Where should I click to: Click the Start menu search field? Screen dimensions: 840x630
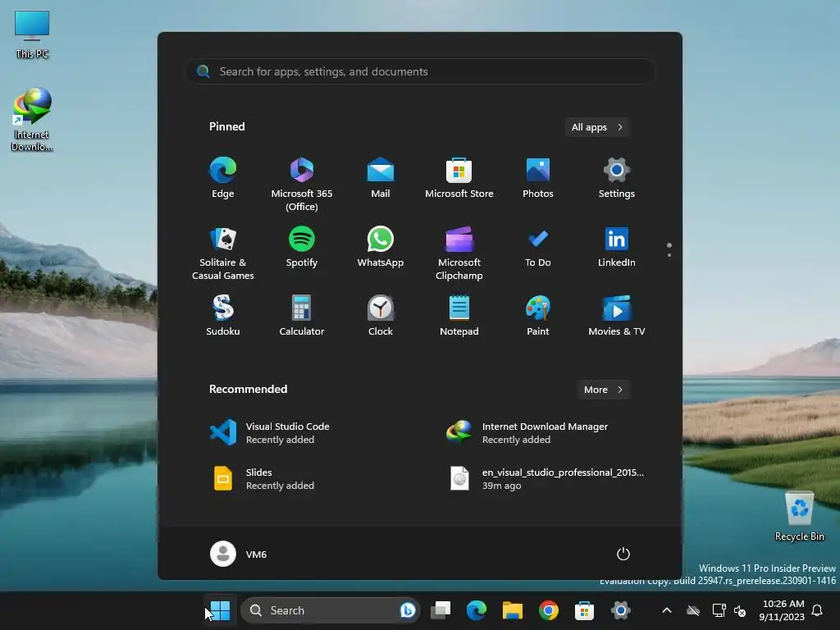[x=420, y=71]
